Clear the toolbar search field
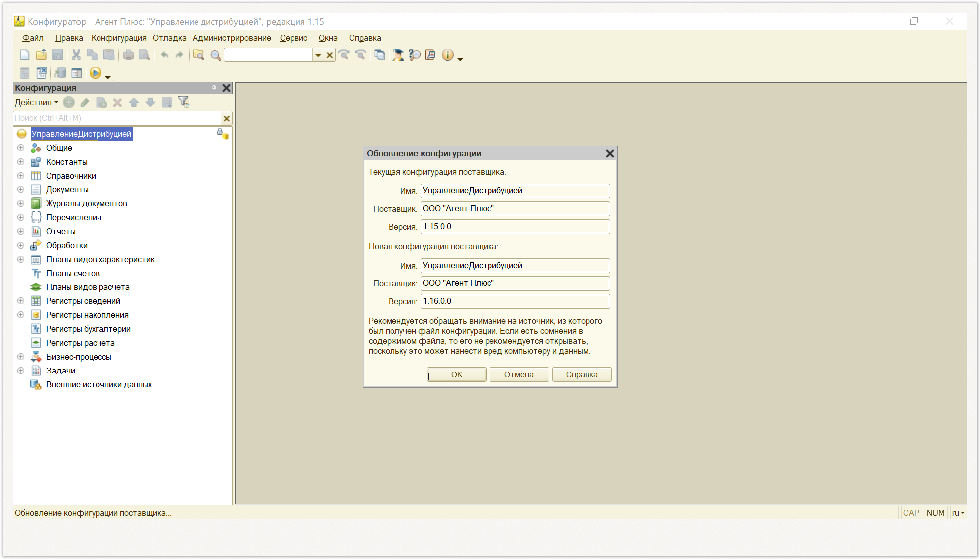This screenshot has width=980, height=559. (x=330, y=55)
